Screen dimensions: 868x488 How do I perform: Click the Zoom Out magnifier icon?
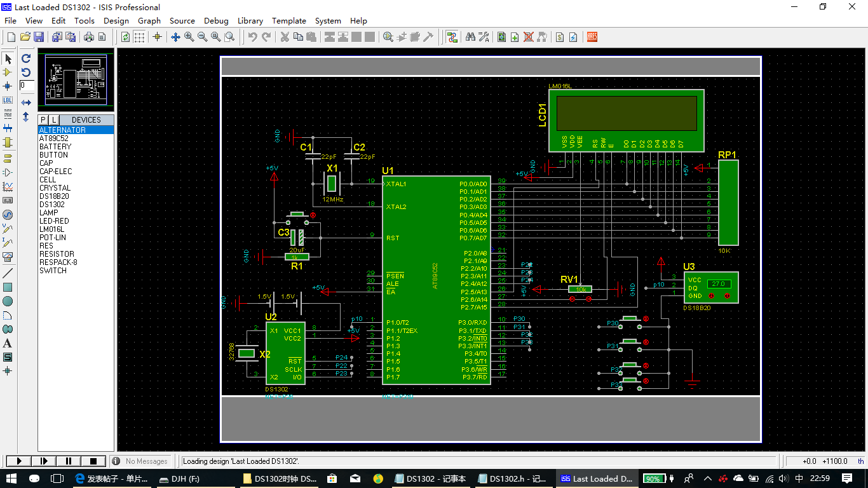click(x=203, y=37)
